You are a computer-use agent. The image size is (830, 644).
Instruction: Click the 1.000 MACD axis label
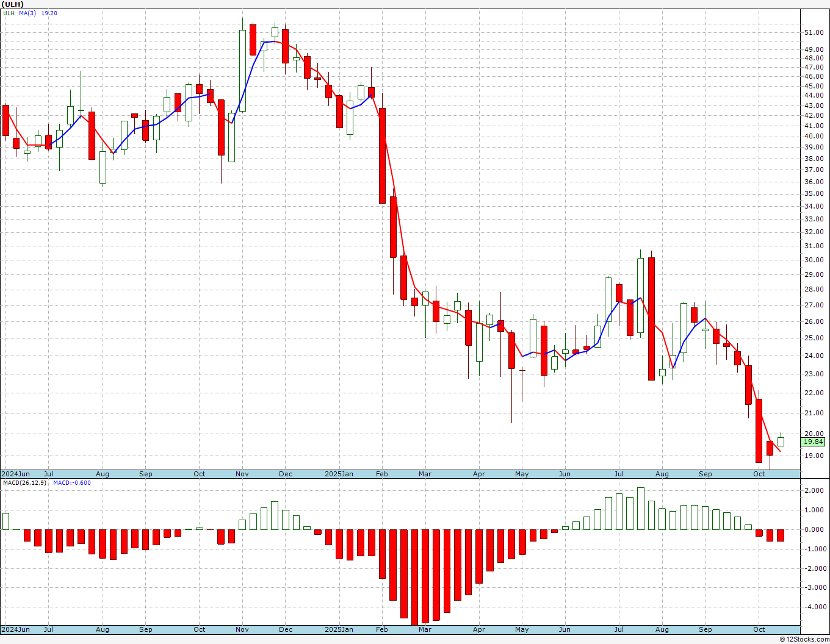[x=815, y=510]
